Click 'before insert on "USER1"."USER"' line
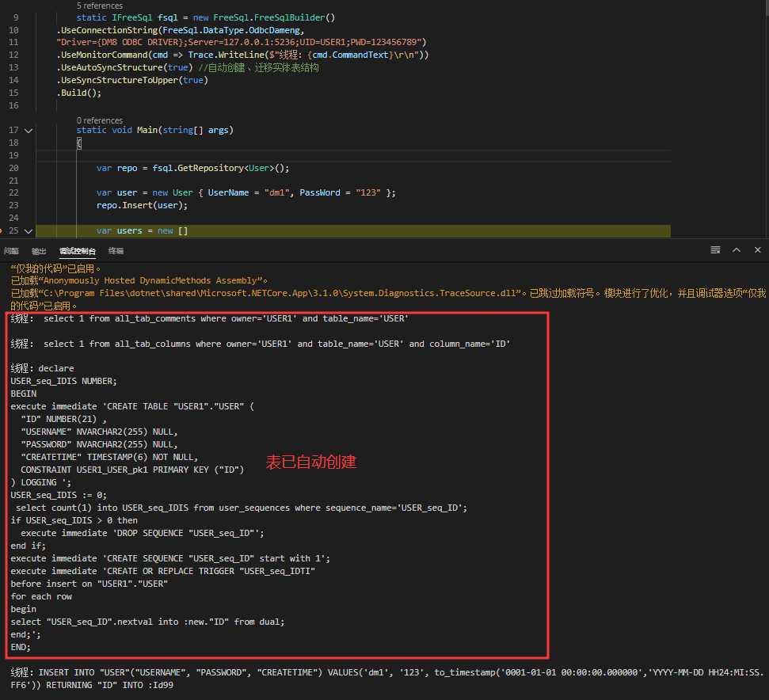Viewport: 769px width, 700px height. pyautogui.click(x=89, y=584)
